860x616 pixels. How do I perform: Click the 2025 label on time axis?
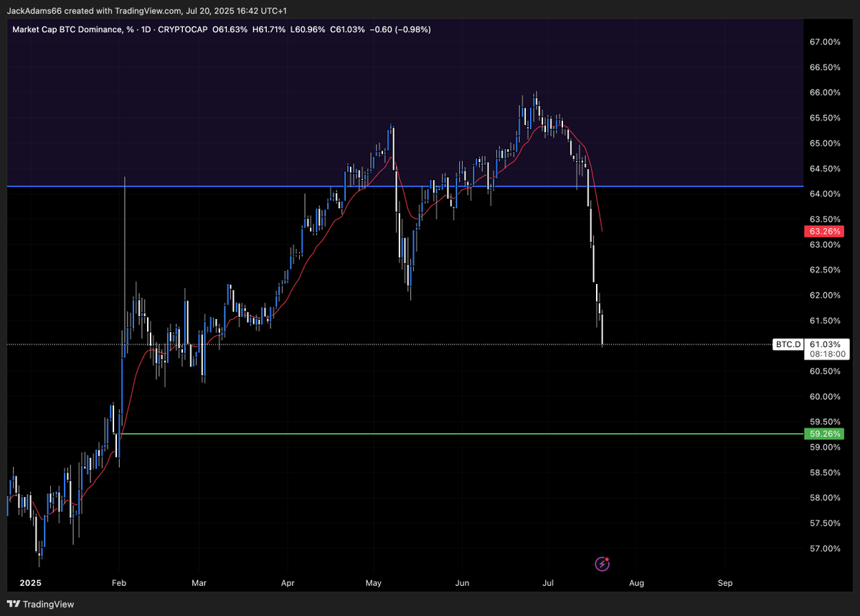30,583
